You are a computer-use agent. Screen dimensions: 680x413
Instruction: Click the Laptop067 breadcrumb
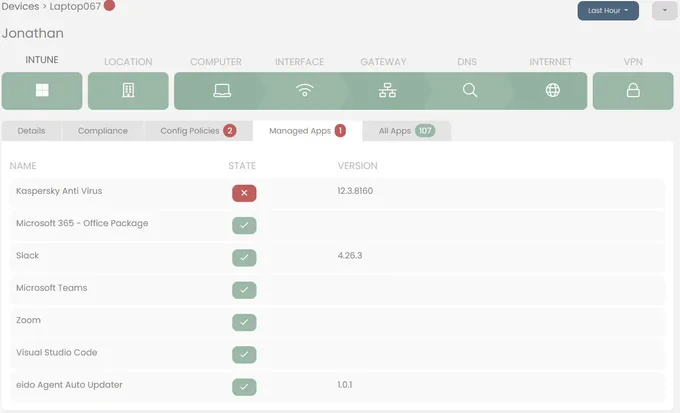pyautogui.click(x=75, y=7)
